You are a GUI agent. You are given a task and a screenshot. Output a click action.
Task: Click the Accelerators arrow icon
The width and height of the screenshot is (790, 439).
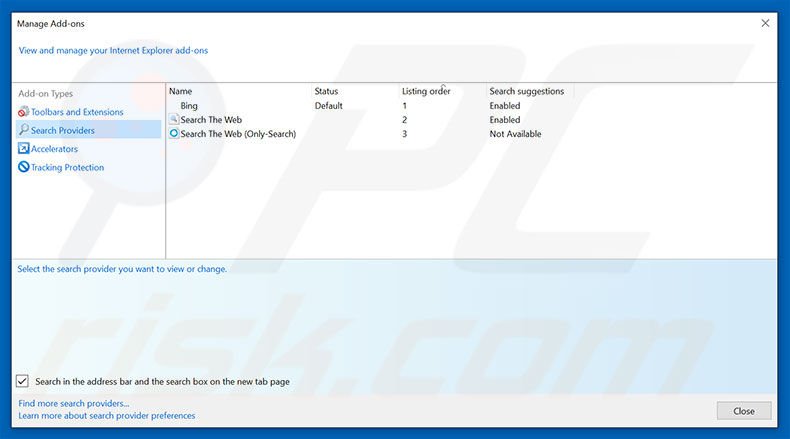pyautogui.click(x=23, y=148)
